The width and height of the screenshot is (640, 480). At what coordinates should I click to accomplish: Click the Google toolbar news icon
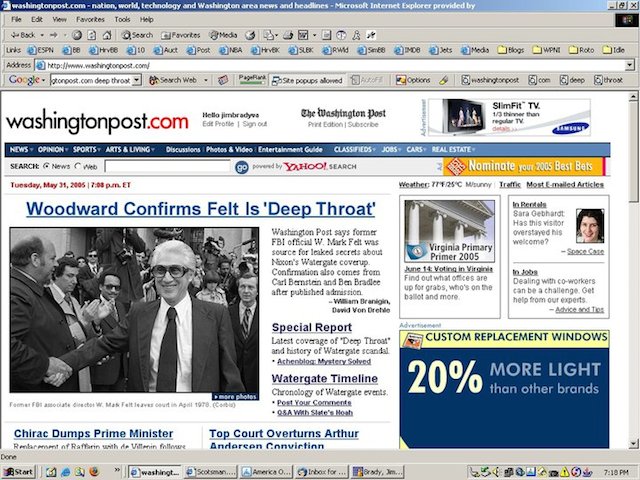pos(223,80)
